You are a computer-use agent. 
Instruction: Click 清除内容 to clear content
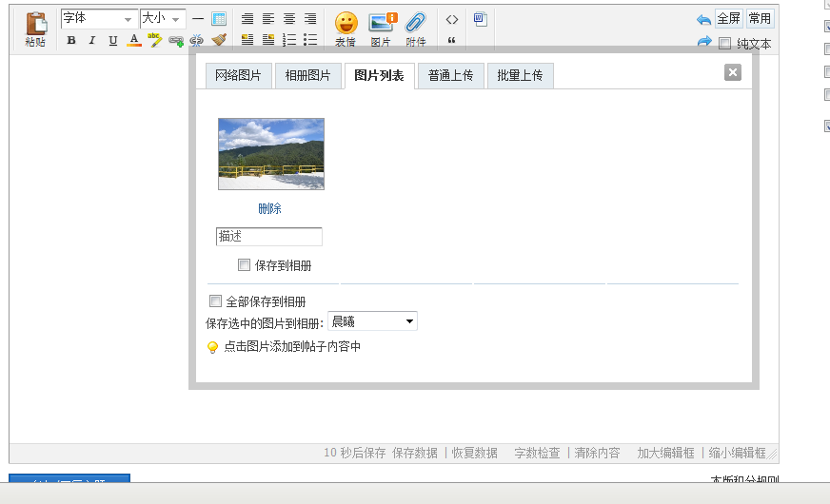(x=597, y=454)
